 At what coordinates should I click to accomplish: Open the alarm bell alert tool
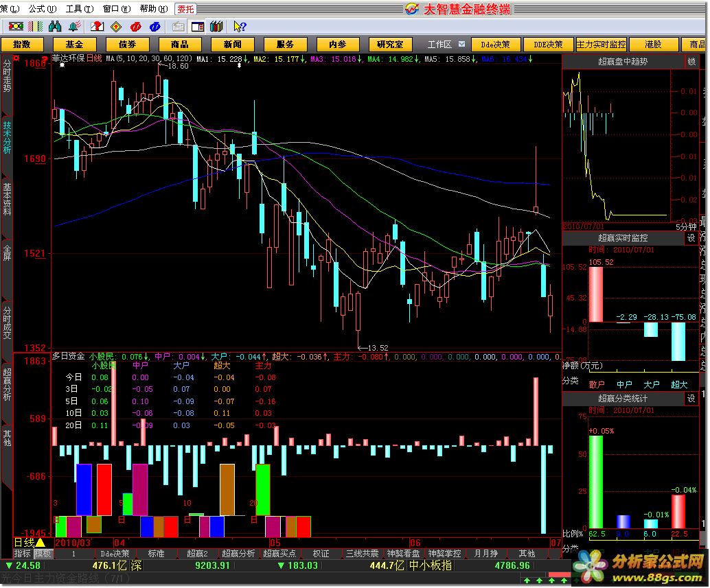74,27
